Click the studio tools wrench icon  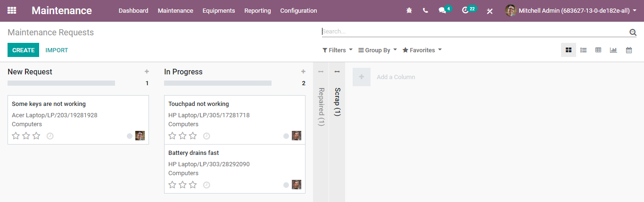tap(490, 11)
